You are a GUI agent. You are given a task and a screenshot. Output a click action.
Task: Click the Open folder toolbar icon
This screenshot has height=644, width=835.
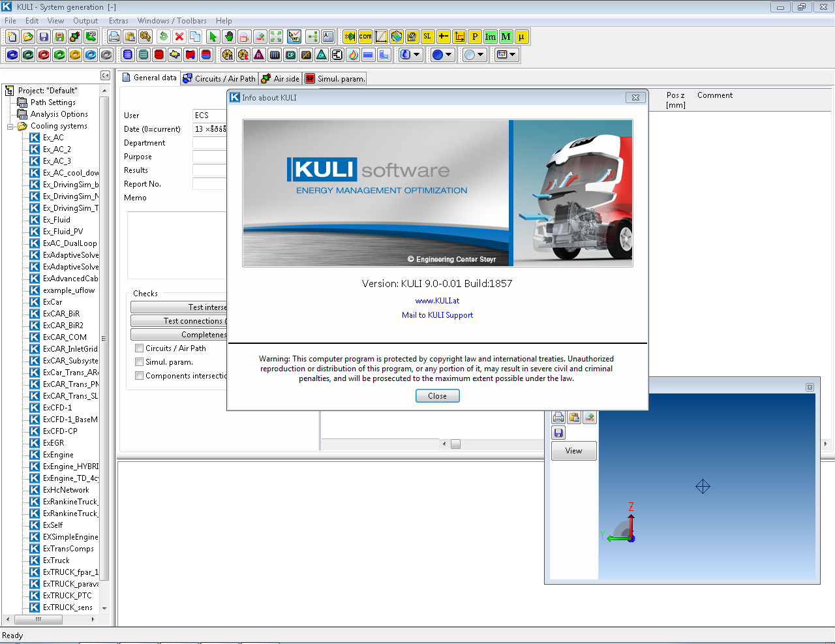coord(28,37)
